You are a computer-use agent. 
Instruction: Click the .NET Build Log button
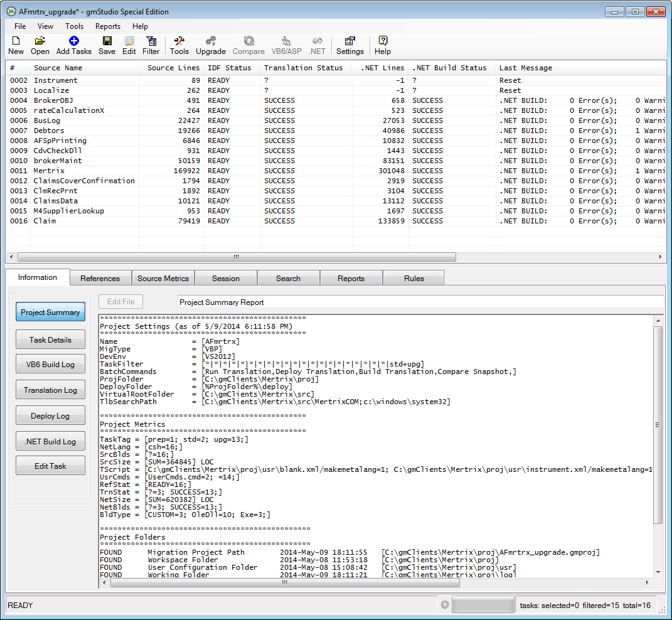pos(50,442)
